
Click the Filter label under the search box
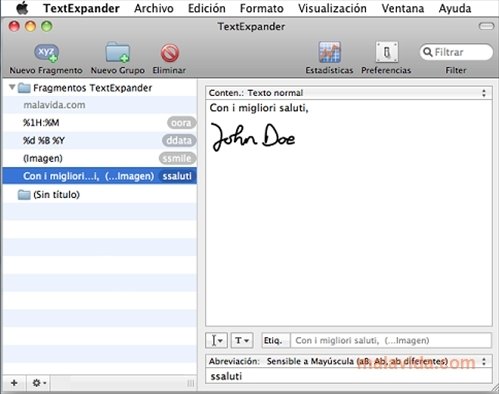click(456, 70)
